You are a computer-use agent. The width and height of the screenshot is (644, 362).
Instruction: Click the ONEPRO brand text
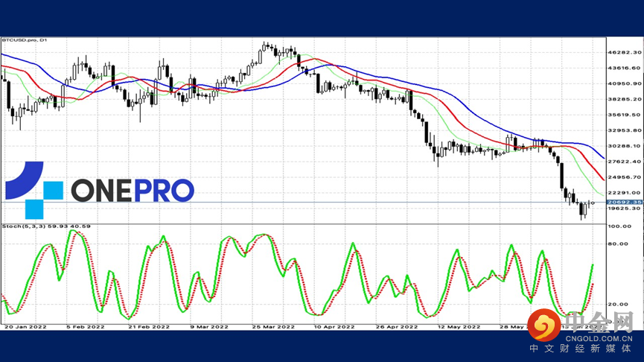(133, 190)
